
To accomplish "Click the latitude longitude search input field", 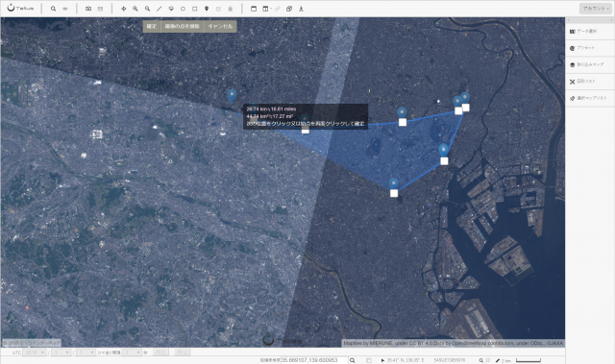I will [314, 360].
